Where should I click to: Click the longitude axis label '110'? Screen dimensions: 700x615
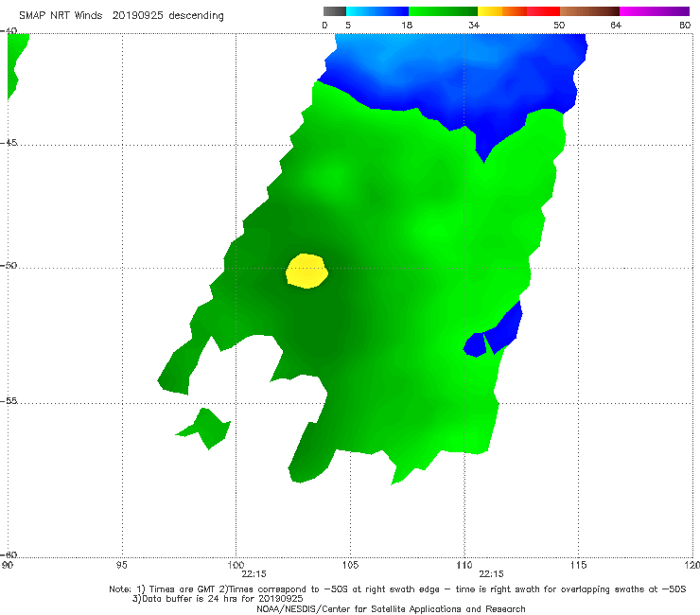tap(464, 566)
